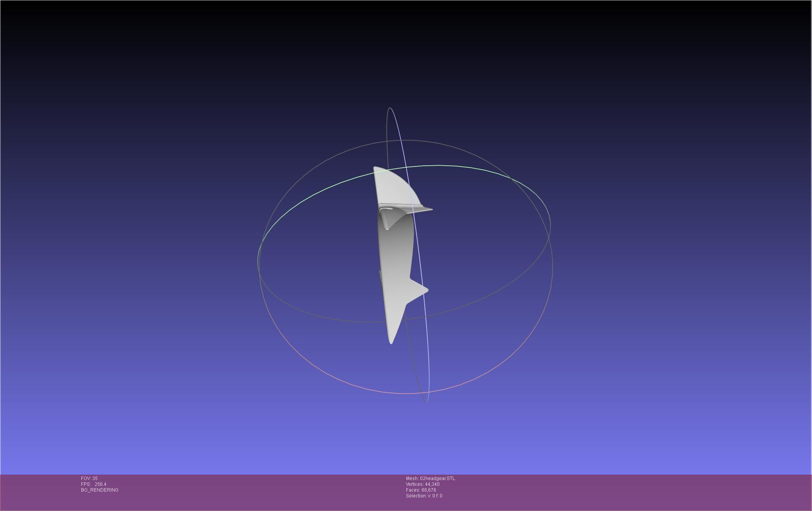Click the FOV: 35 readout
This screenshot has width=812, height=511.
pos(89,478)
